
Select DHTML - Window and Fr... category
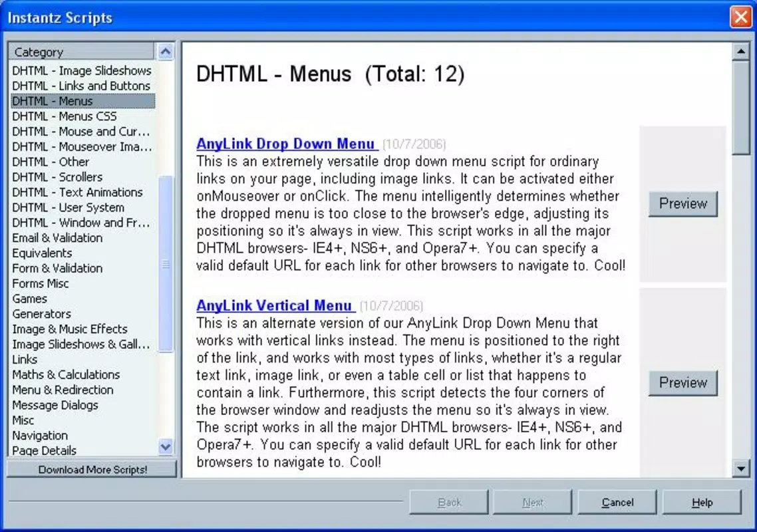point(82,223)
